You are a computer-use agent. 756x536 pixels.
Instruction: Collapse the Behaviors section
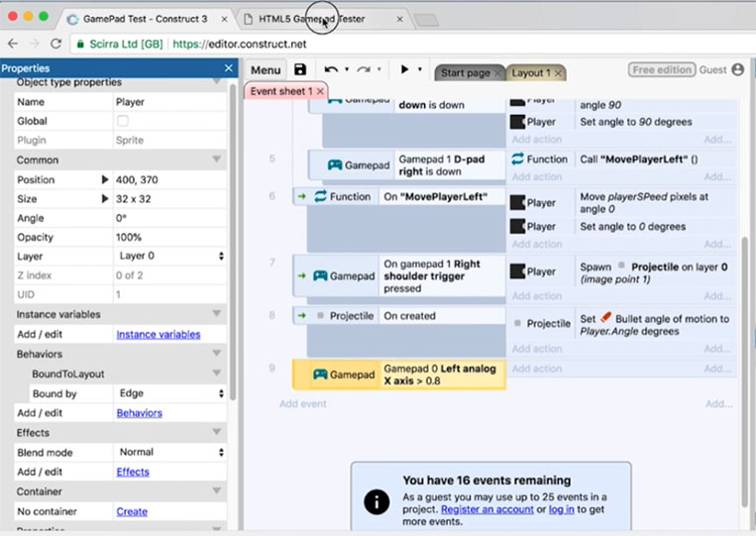coord(217,354)
